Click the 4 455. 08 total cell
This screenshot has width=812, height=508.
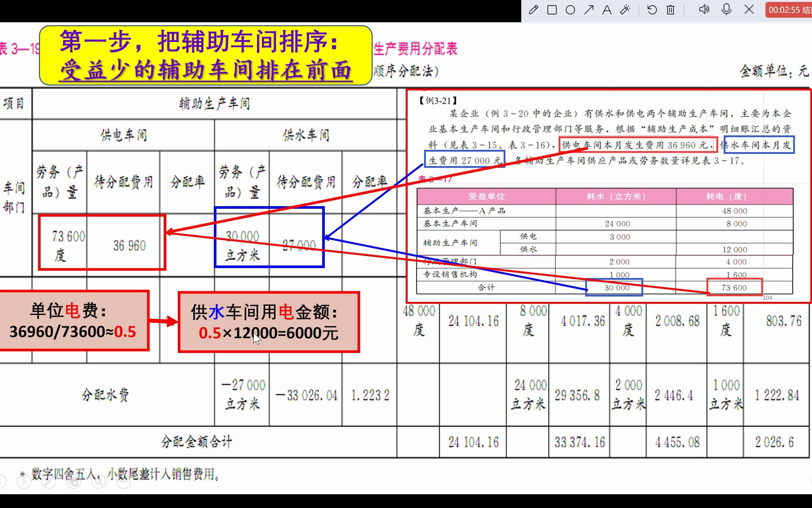[x=677, y=442]
